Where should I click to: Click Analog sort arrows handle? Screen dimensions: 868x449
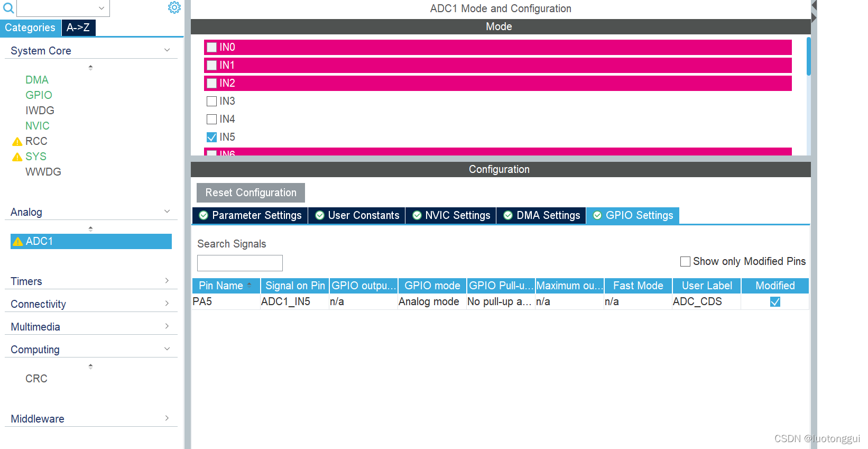[90, 229]
